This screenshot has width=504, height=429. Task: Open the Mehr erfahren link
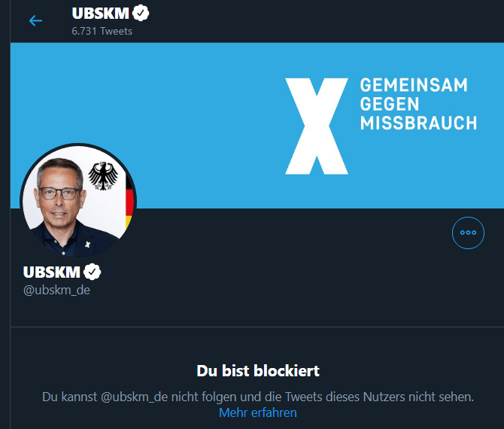click(257, 412)
